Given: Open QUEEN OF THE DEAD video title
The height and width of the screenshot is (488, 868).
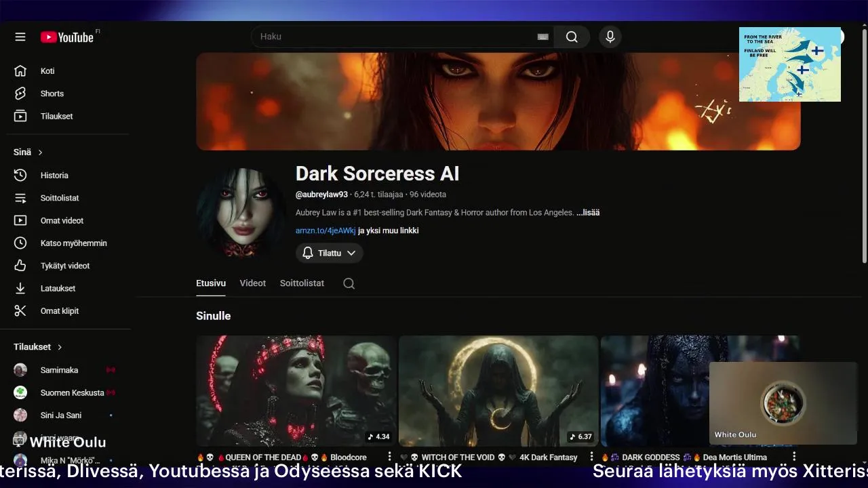Looking at the screenshot, I should (x=282, y=457).
